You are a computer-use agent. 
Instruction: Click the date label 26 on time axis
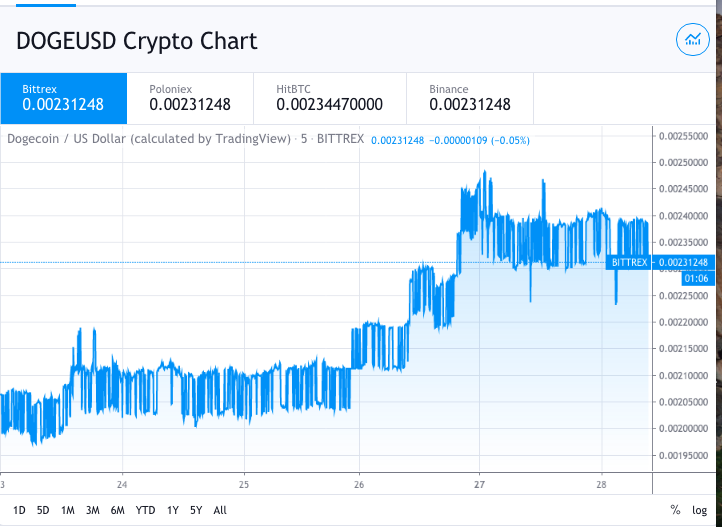pos(359,484)
